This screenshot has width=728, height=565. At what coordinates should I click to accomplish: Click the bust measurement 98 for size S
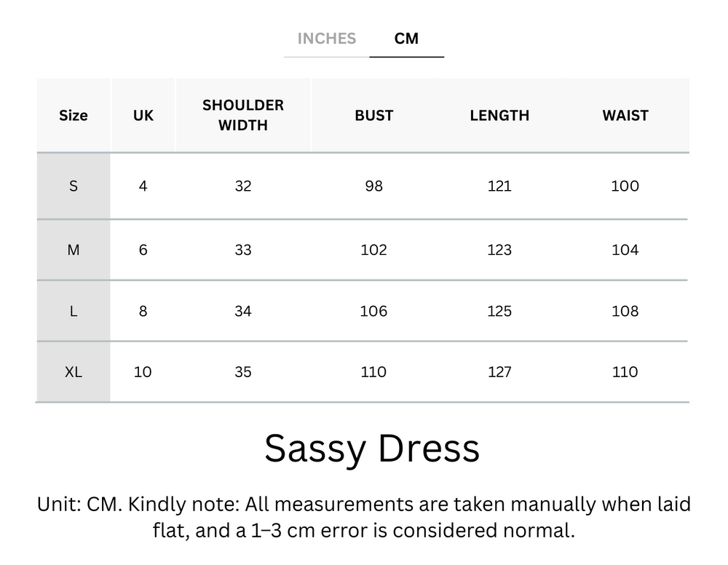point(373,186)
